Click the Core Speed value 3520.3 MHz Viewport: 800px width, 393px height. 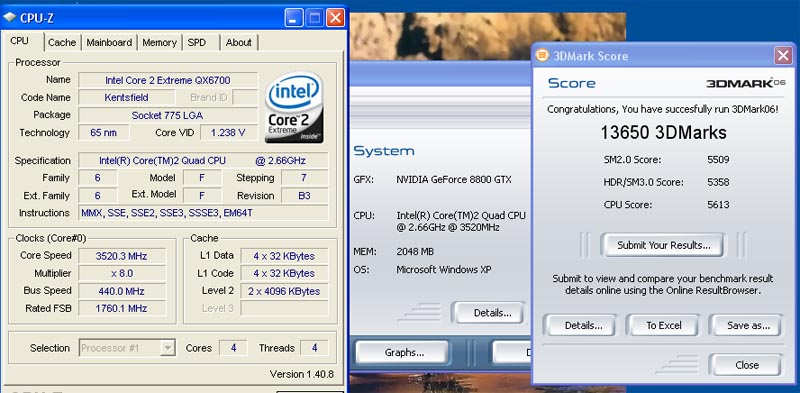point(122,256)
